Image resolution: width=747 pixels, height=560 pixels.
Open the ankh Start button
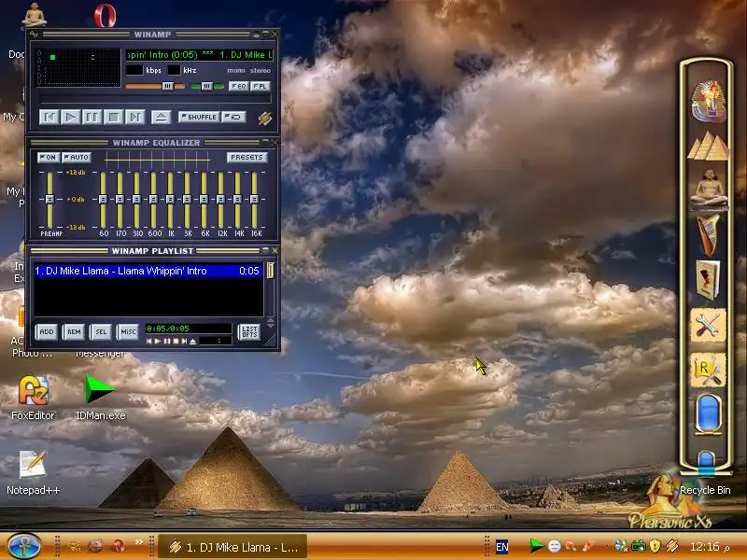[x=22, y=546]
